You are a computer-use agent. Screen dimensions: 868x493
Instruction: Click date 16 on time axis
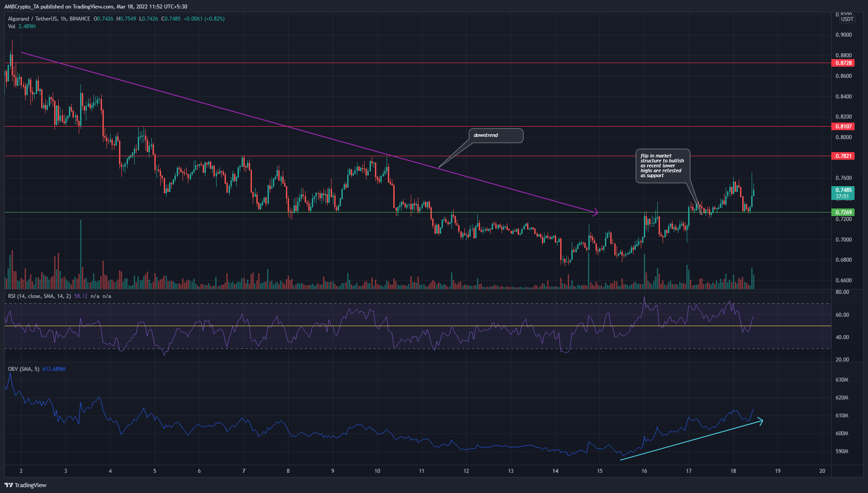[x=644, y=471]
